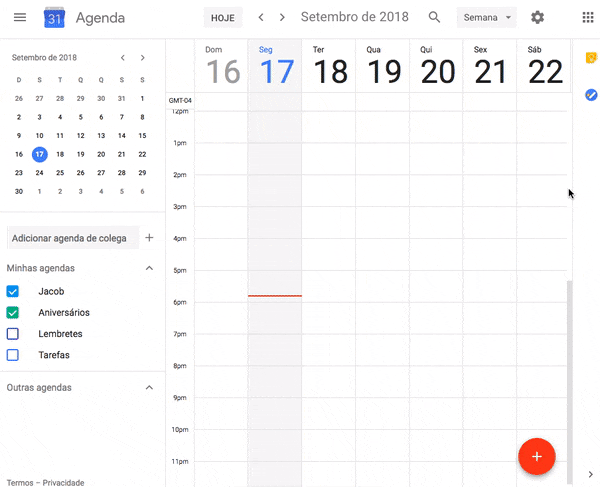Enable the Tarefas calendar
Image resolution: width=600 pixels, height=487 pixels.
pyautogui.click(x=13, y=355)
